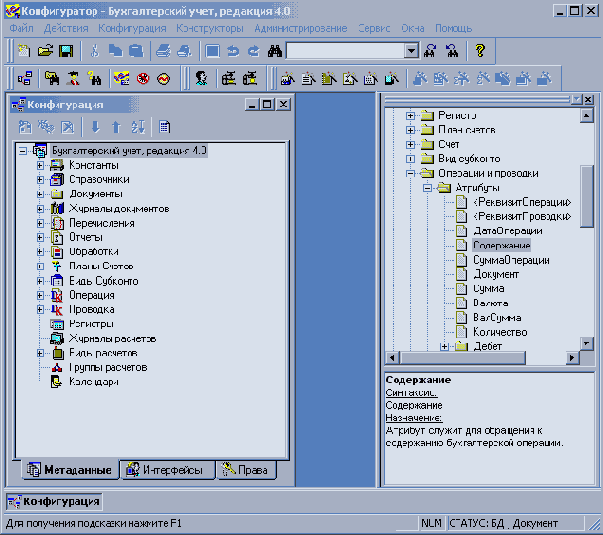Collapse the Атрибуты folder node
This screenshot has height=535, width=603.
426,187
